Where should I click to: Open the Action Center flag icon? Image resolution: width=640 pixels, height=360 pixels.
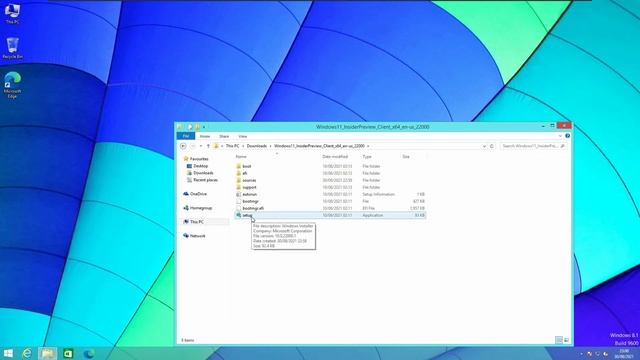point(589,354)
